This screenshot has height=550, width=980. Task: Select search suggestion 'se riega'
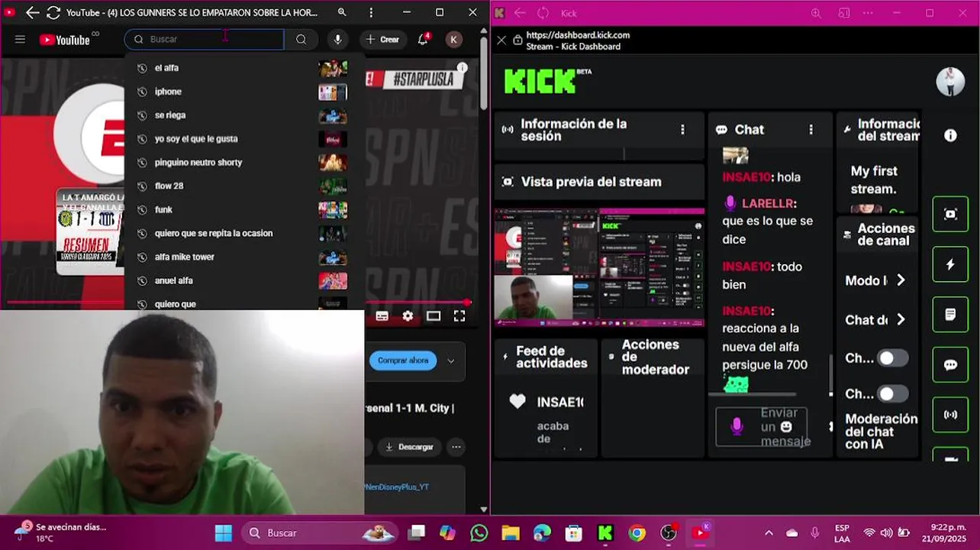(x=244, y=115)
